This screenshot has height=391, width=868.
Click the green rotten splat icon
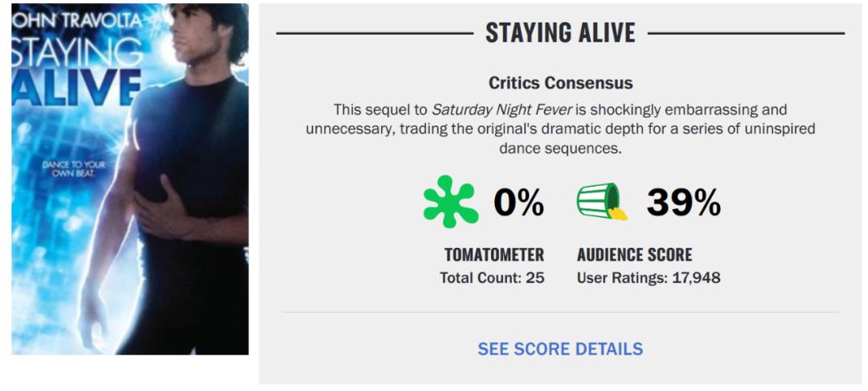[450, 202]
